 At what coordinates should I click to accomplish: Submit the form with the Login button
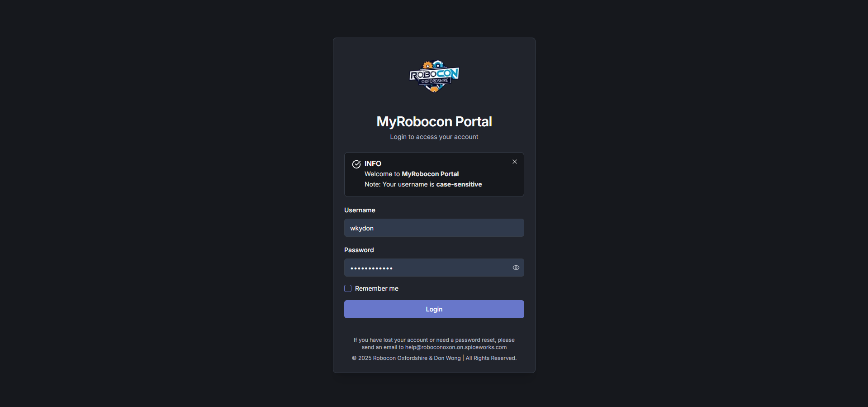[x=434, y=309]
